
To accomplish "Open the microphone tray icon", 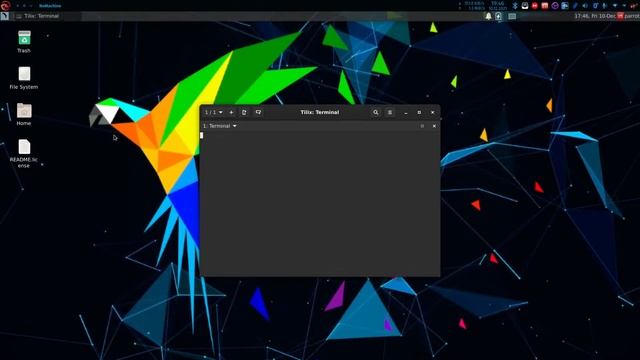I will click(x=604, y=5).
